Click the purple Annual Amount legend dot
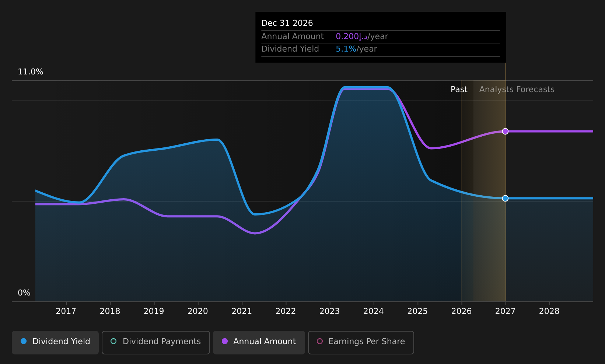 point(224,342)
